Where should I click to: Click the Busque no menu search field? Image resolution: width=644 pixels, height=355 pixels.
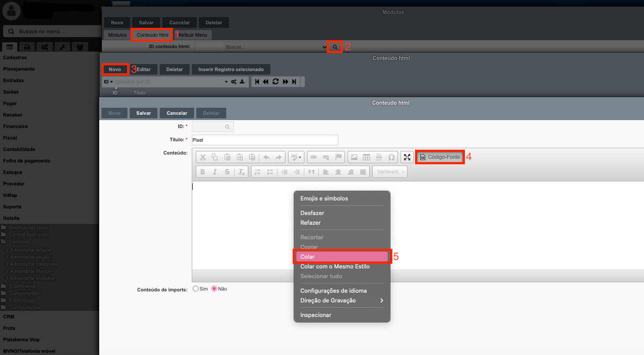[52, 31]
